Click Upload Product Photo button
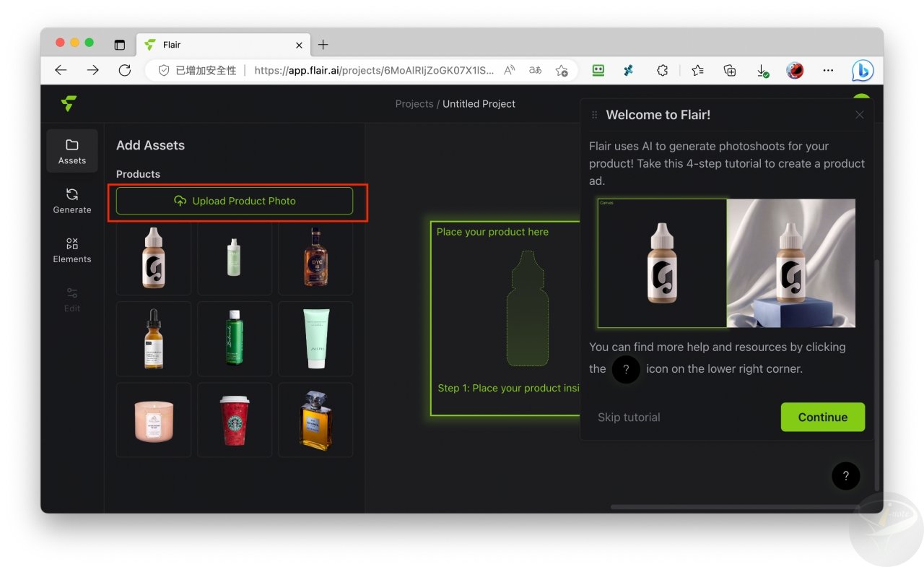Viewport: 924px width, 567px height. pos(235,201)
